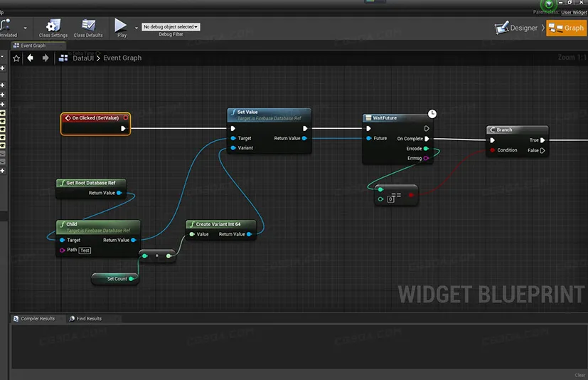This screenshot has height=380, width=588.
Task: Select the Branch node header
Action: (x=518, y=130)
